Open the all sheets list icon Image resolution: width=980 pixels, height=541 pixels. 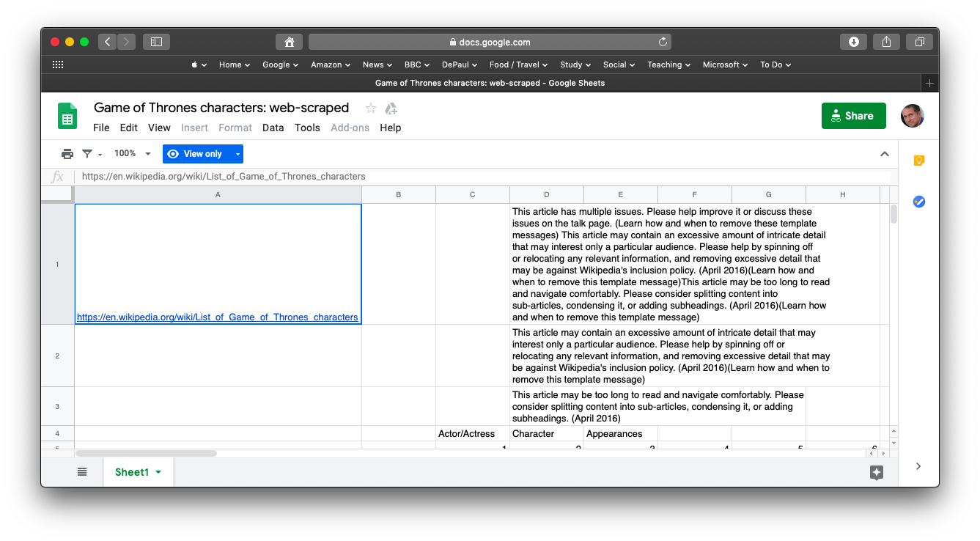(82, 472)
